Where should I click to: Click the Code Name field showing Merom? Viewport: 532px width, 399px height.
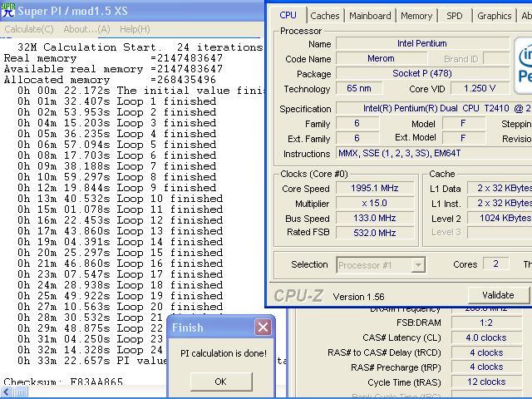click(x=382, y=59)
